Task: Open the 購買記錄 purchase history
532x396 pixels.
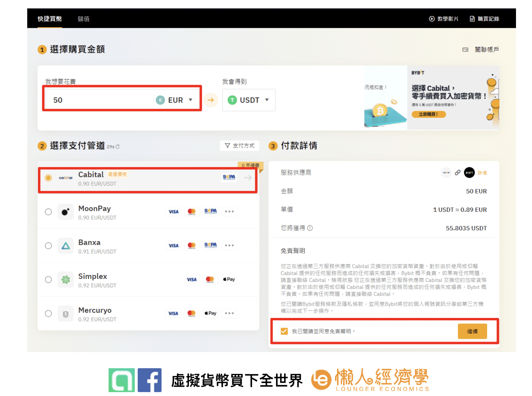Action: (484, 19)
